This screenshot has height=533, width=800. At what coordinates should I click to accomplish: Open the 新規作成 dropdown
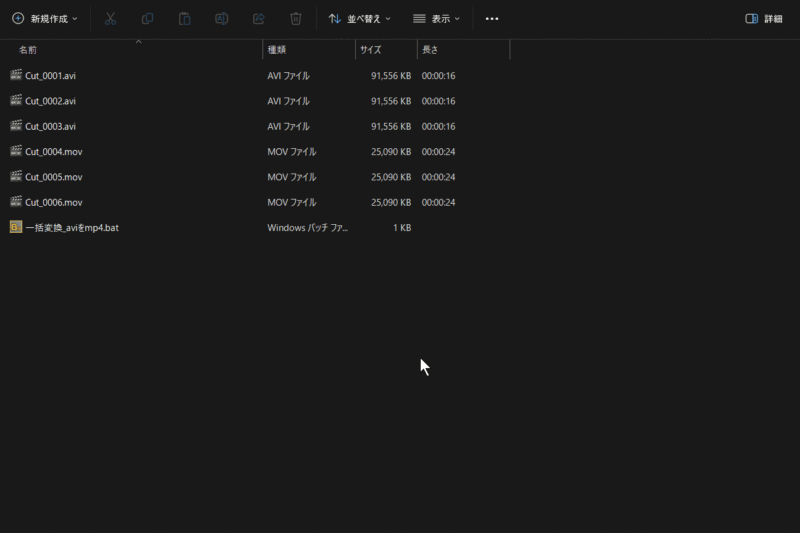44,19
